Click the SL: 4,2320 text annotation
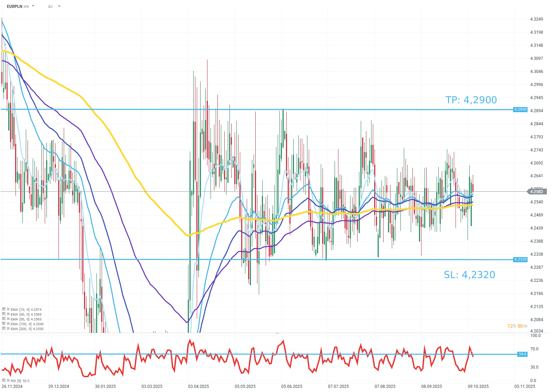Screen dimensions: 551x392 469,275
